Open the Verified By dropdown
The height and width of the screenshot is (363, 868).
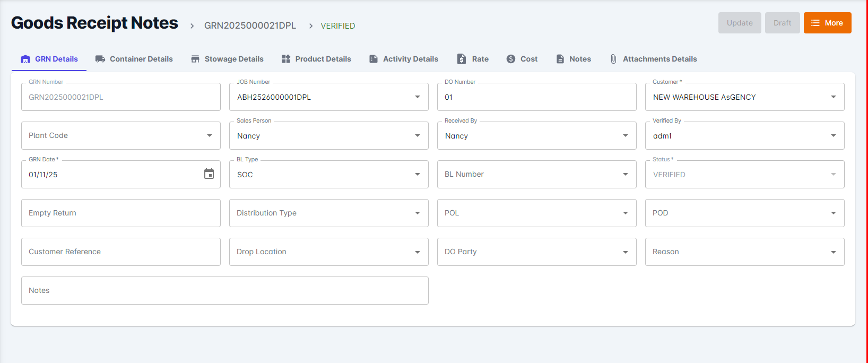[x=834, y=136]
